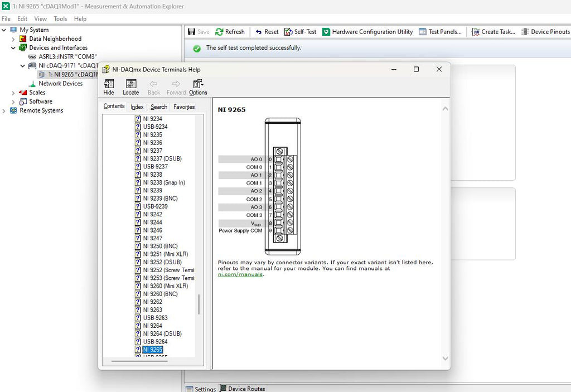Click the contents list vertical scrollbar thumb

(199, 304)
